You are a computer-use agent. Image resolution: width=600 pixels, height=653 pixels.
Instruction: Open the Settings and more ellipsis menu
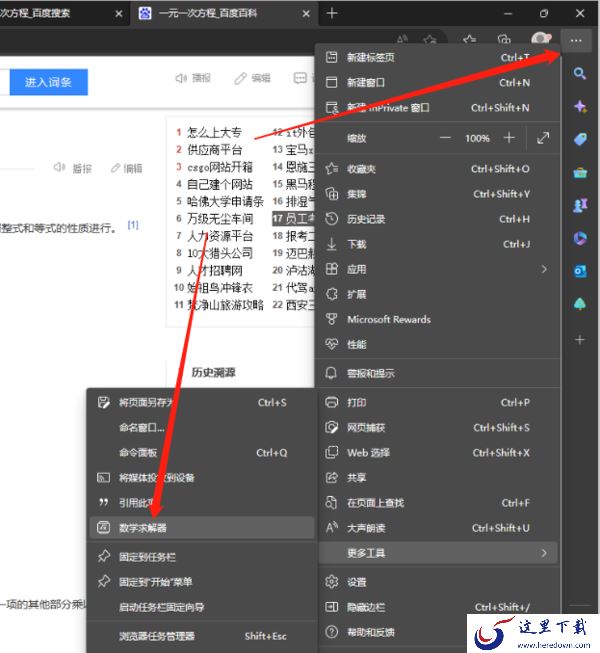(x=576, y=40)
